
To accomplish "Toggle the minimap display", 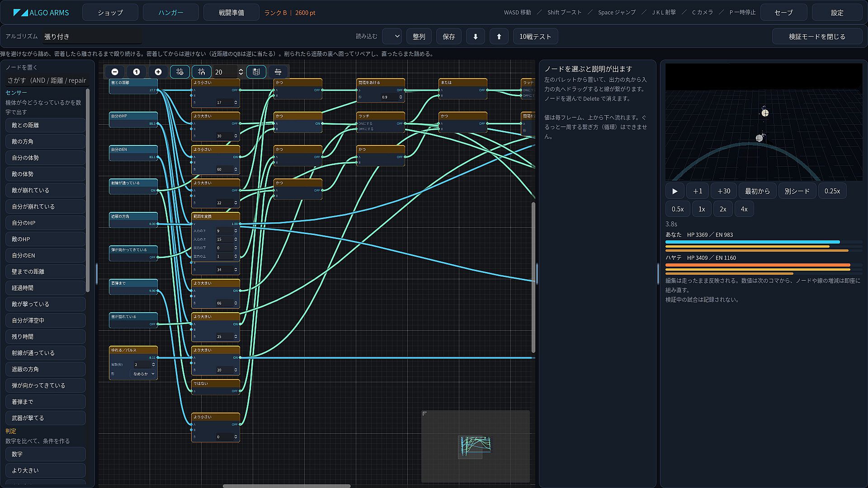I will point(256,72).
